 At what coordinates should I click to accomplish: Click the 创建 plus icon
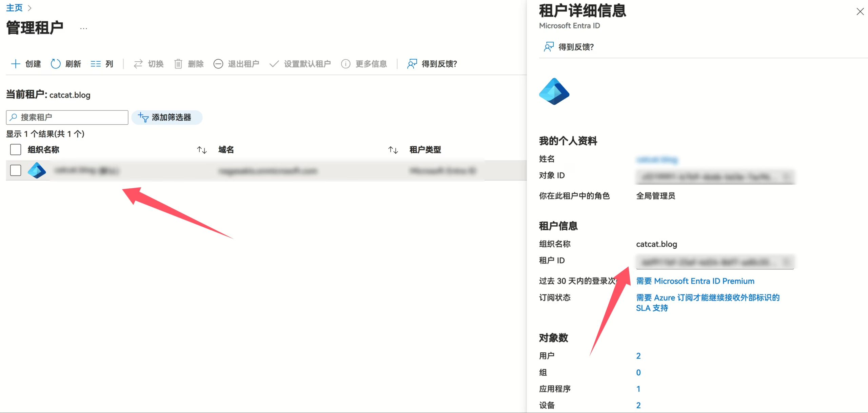click(16, 64)
